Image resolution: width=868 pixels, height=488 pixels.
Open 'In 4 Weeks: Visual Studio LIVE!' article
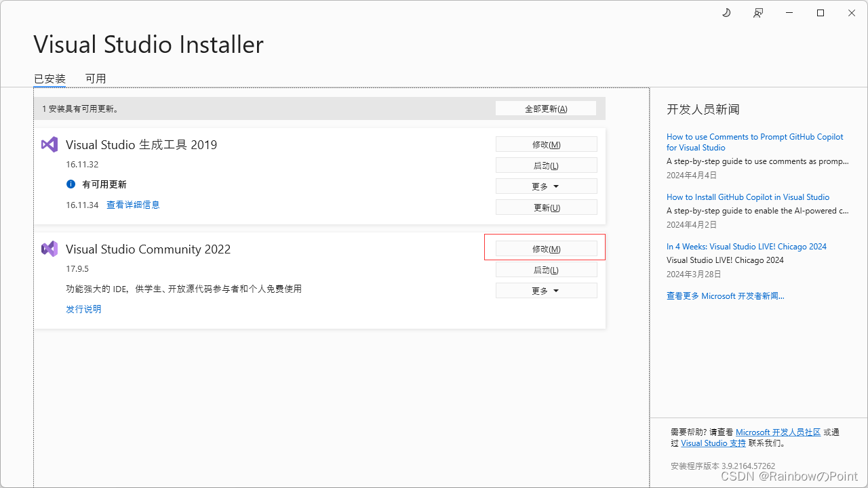point(747,247)
